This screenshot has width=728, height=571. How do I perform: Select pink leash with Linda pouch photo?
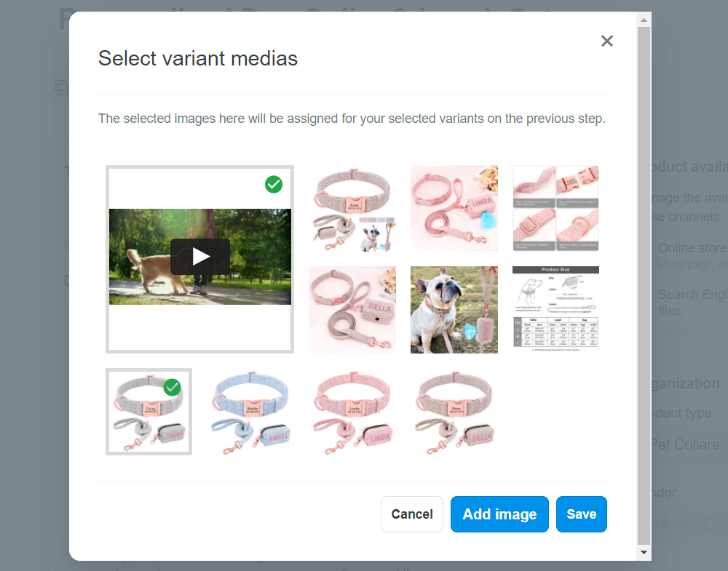point(454,208)
